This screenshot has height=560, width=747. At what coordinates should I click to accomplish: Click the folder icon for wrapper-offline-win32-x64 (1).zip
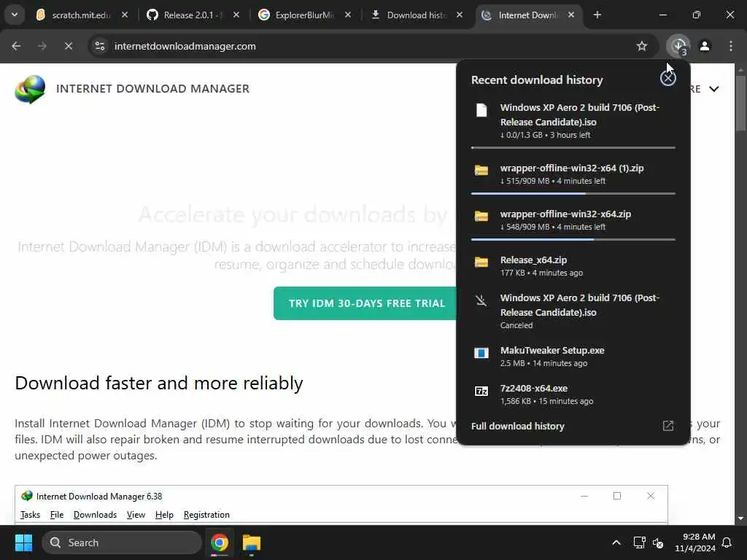coord(481,170)
